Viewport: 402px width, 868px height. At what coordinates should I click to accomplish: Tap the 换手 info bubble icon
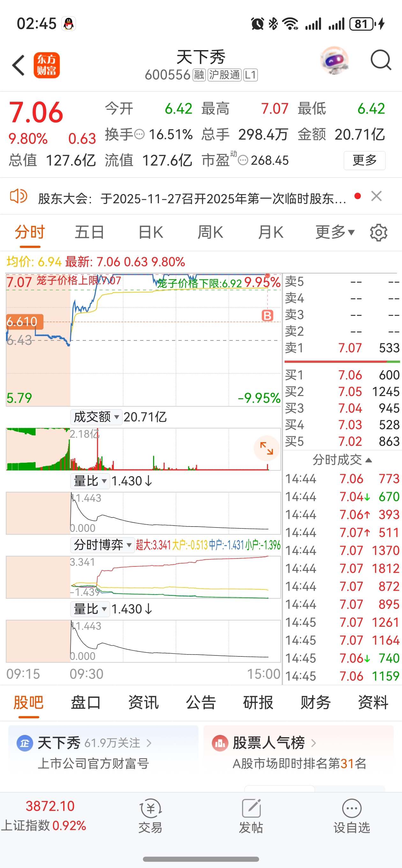click(139, 135)
